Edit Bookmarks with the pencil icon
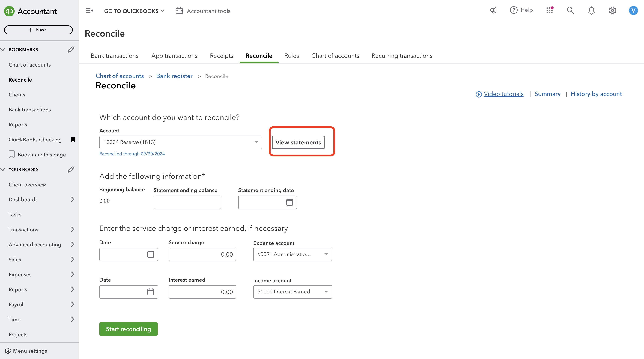The image size is (644, 359). pyautogui.click(x=71, y=49)
